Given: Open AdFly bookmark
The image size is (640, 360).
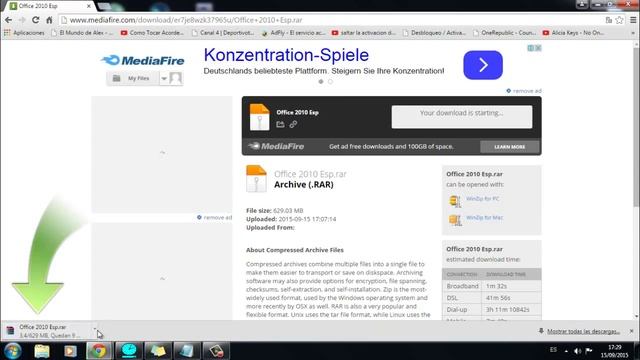Looking at the screenshot, I should pyautogui.click(x=293, y=33).
